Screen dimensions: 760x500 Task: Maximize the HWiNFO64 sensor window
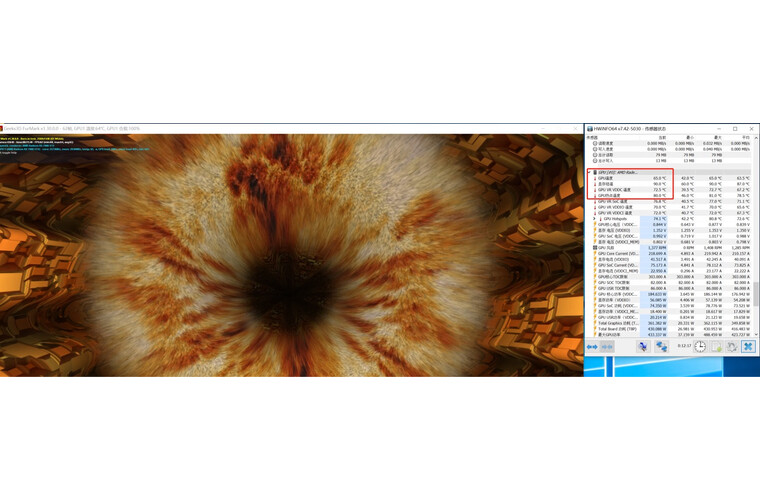[735, 129]
